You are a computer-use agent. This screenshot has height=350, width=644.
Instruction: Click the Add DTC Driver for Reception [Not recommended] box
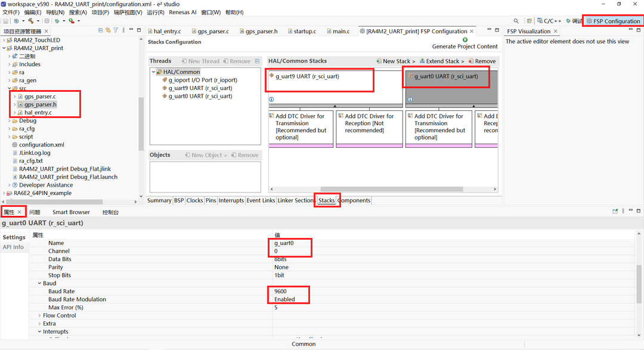coord(369,128)
